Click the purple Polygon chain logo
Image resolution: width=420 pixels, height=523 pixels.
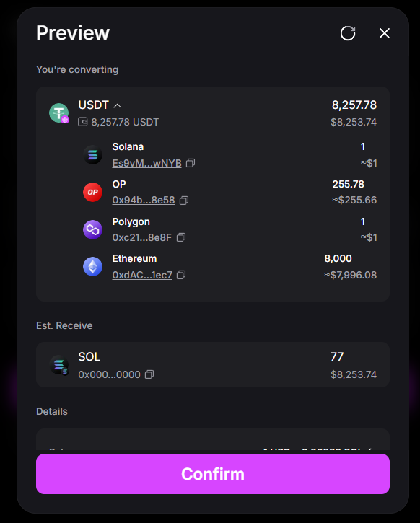pos(93,229)
